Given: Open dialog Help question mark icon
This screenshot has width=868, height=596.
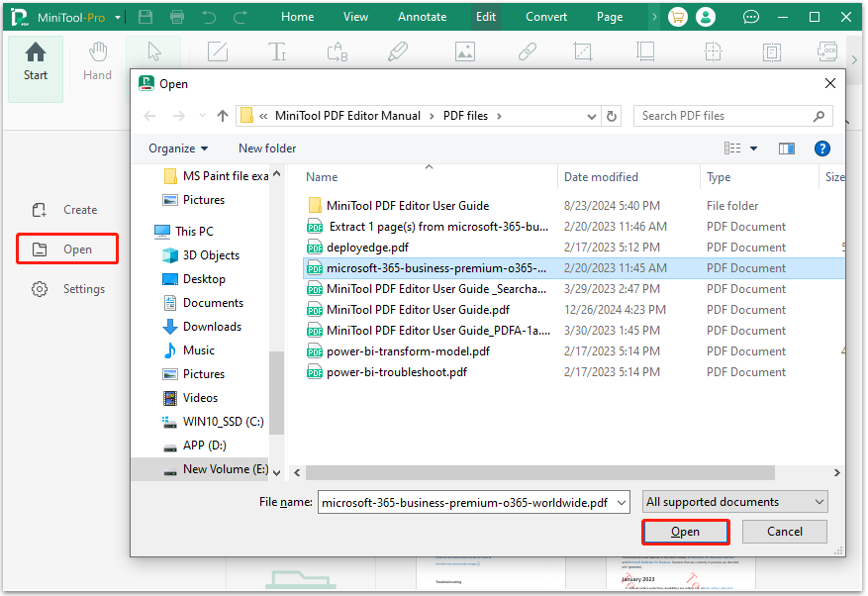Looking at the screenshot, I should tap(821, 149).
